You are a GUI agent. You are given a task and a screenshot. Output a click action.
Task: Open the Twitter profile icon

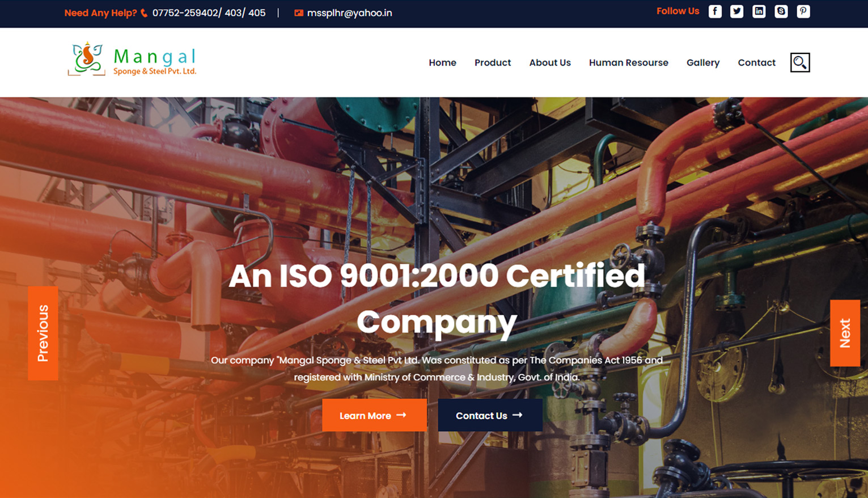point(736,11)
